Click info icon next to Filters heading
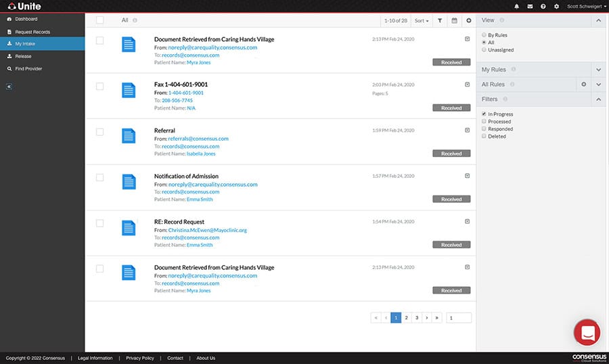 (505, 99)
